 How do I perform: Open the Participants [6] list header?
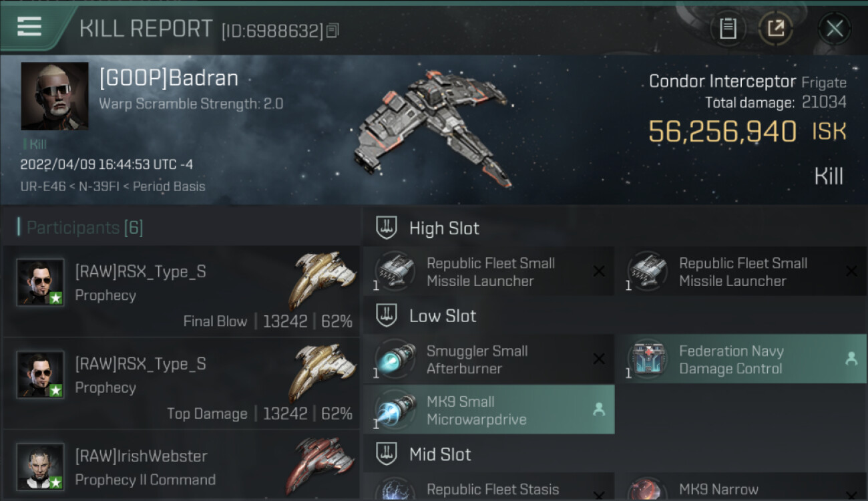(84, 228)
